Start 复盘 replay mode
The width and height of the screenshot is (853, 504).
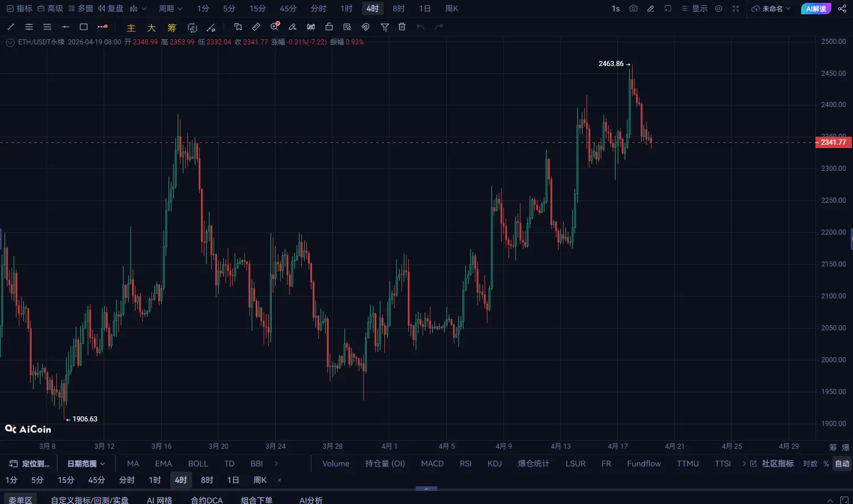(x=110, y=9)
